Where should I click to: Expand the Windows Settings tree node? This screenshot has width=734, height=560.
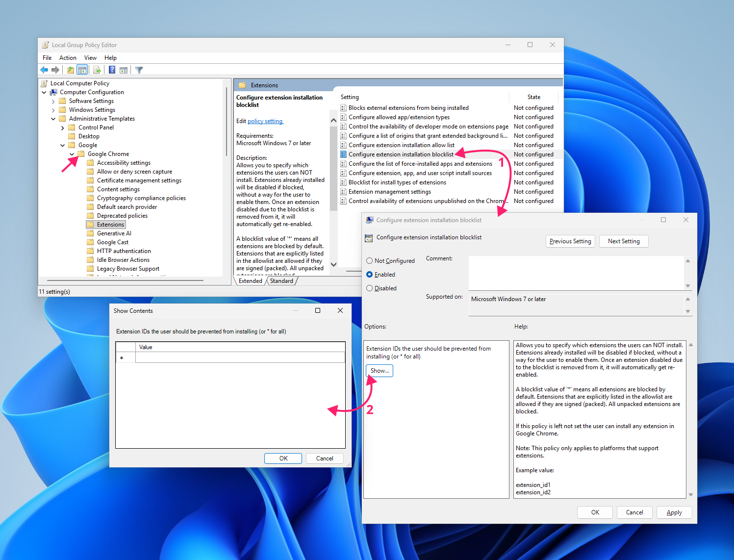pyautogui.click(x=53, y=110)
